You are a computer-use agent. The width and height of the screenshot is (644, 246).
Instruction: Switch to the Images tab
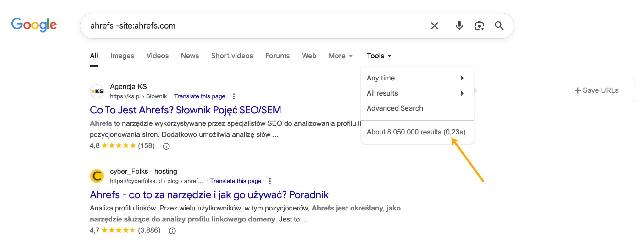tap(122, 56)
